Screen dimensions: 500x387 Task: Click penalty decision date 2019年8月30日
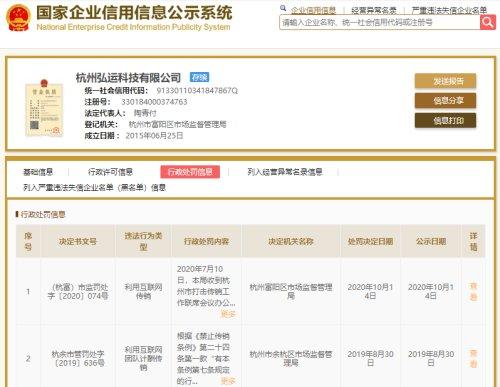370,358
